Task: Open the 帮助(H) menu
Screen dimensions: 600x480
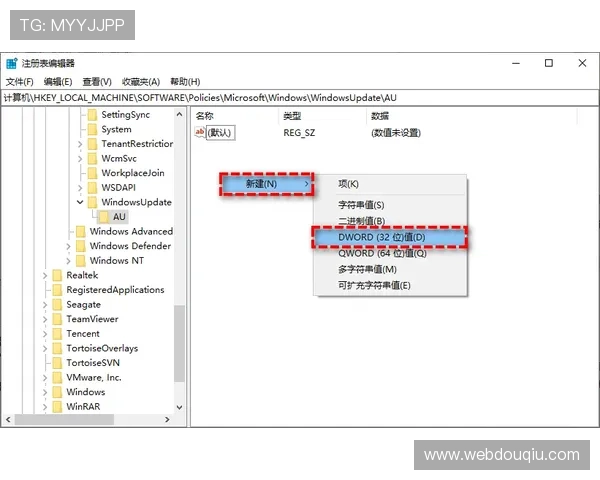Action: (x=185, y=82)
